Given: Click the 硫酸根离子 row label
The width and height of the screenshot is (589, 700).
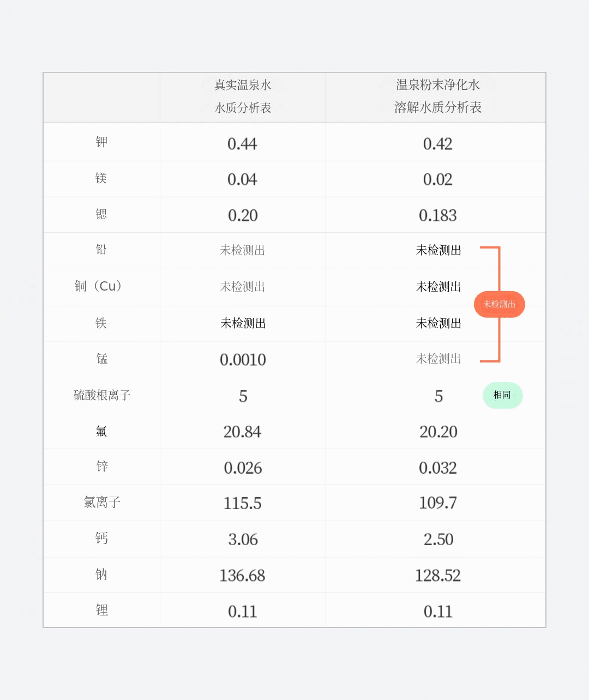Looking at the screenshot, I should point(102,395).
